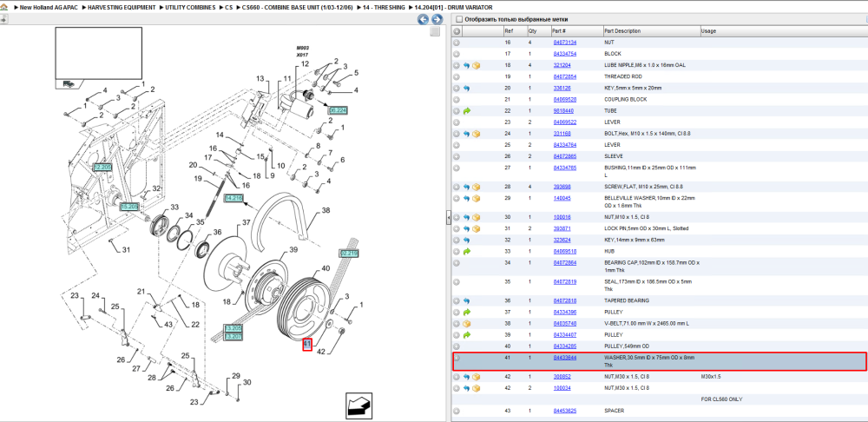Image resolution: width=868 pixels, height=422 pixels.
Task: Open UTILITY COMBINES breadcrumb
Action: 190,7
